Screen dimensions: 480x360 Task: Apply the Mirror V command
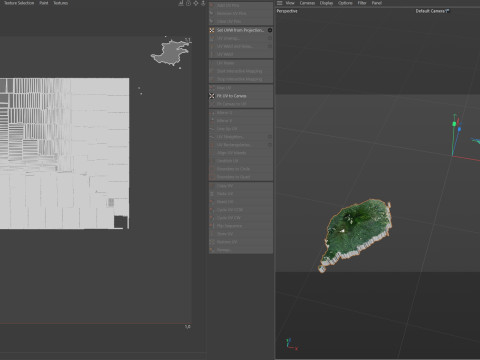(x=241, y=121)
